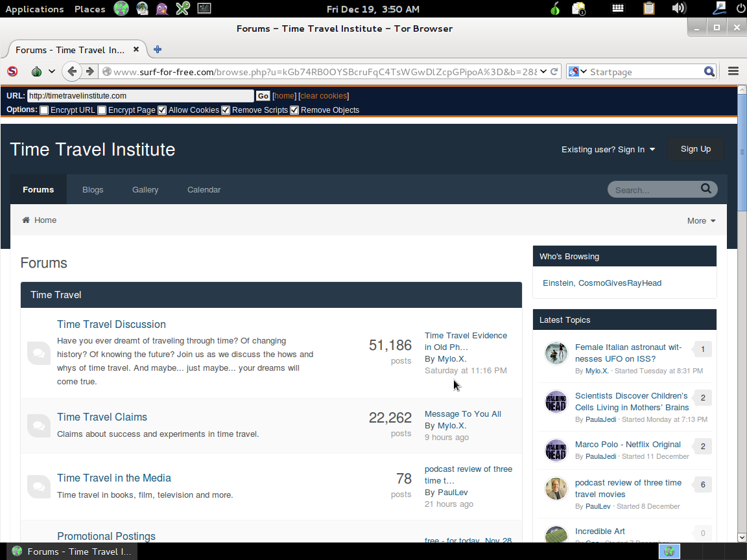The image size is (747, 560).
Task: Click the scrollbar down arrow
Action: 742,537
